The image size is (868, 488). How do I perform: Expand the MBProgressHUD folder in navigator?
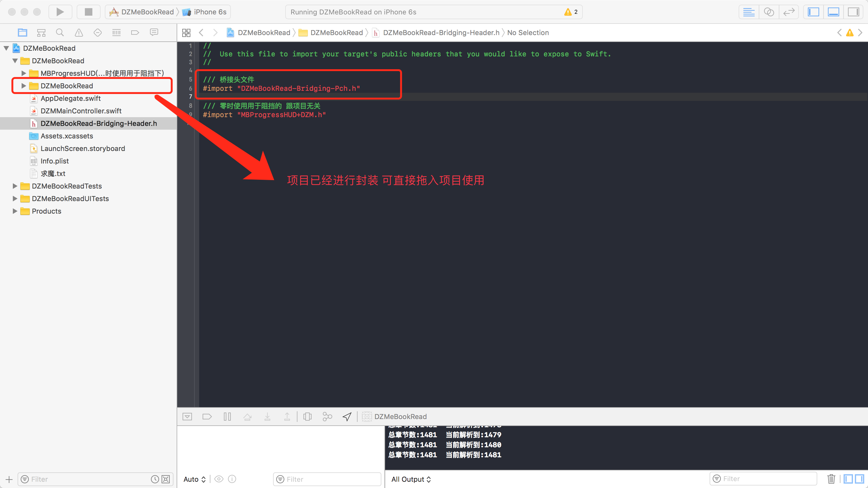pyautogui.click(x=23, y=73)
